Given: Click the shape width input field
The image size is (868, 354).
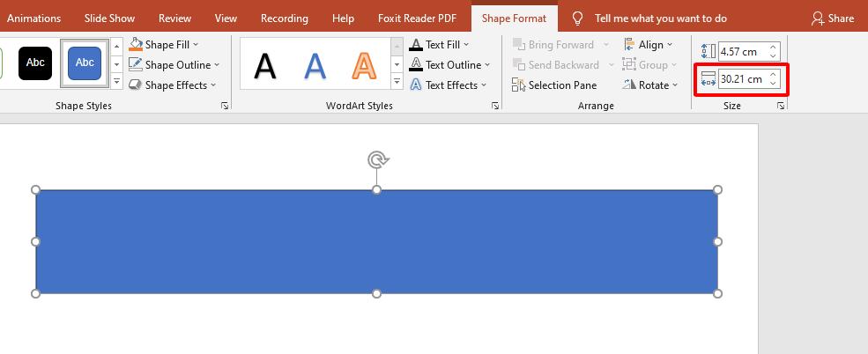Looking at the screenshot, I should [x=741, y=79].
